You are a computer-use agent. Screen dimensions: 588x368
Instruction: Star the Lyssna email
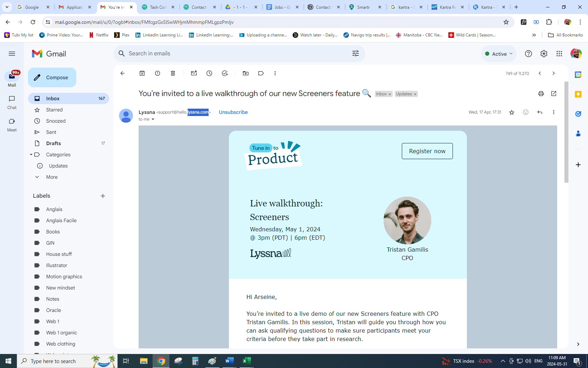click(x=512, y=112)
